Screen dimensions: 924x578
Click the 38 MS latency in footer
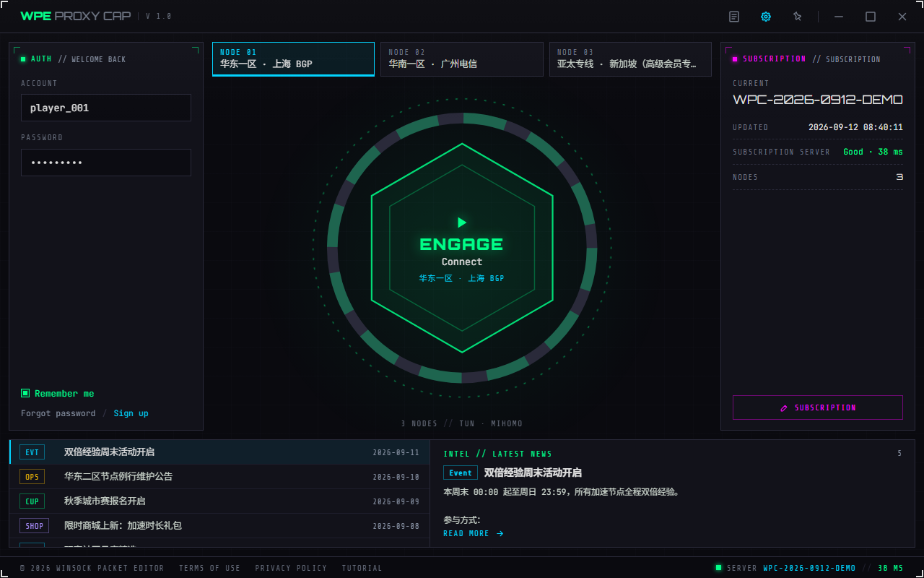point(890,569)
